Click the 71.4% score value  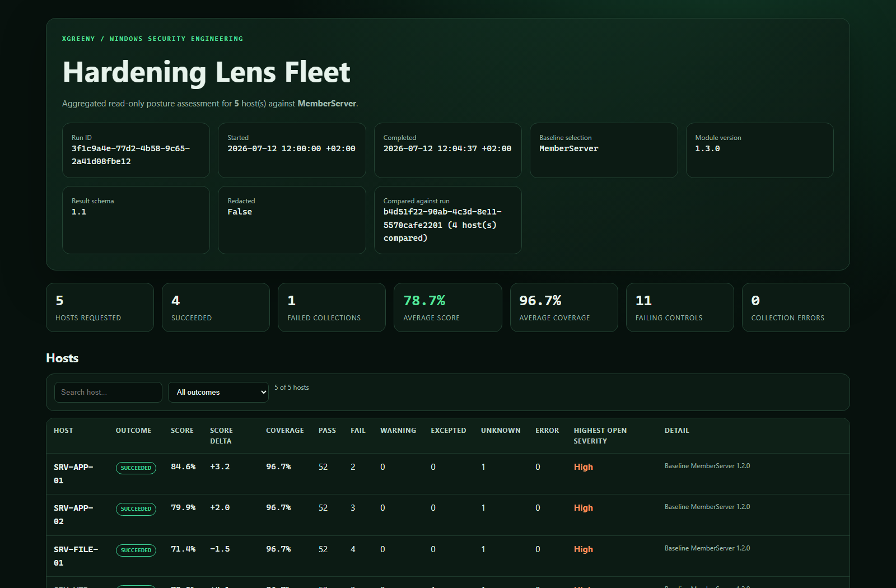tap(183, 549)
